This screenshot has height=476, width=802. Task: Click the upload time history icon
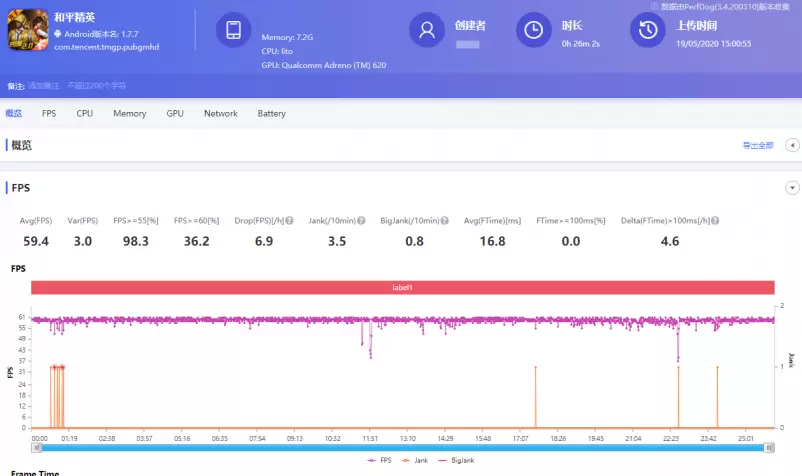pyautogui.click(x=648, y=30)
